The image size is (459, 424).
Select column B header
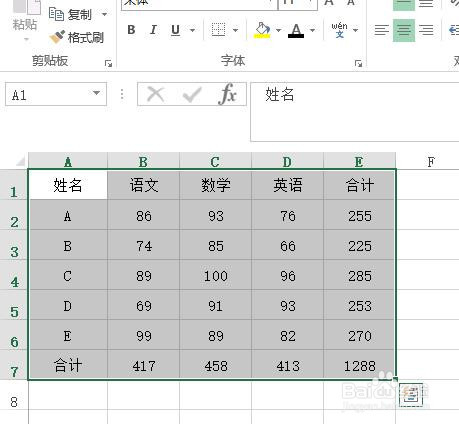(x=143, y=162)
